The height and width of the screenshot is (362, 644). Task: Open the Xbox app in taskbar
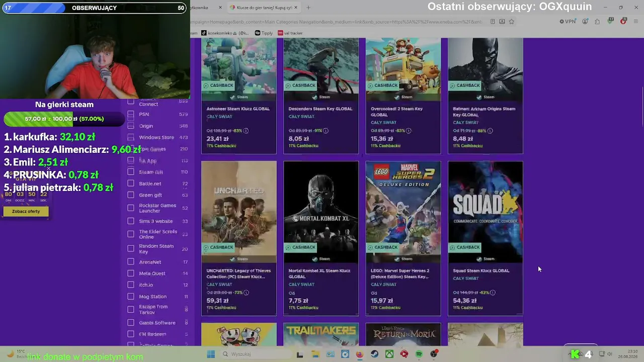tap(389, 354)
